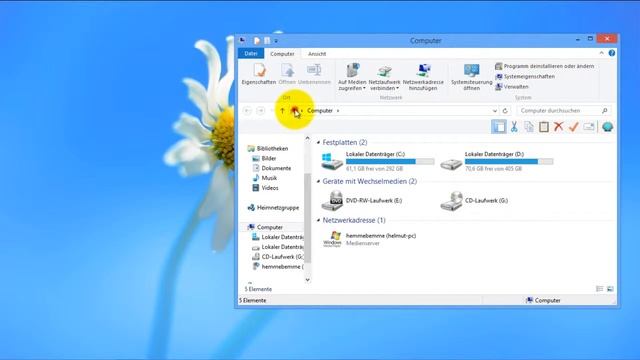Select Heimnetzgruppe in the navigation pane
640x360 pixels.
[x=273, y=208]
